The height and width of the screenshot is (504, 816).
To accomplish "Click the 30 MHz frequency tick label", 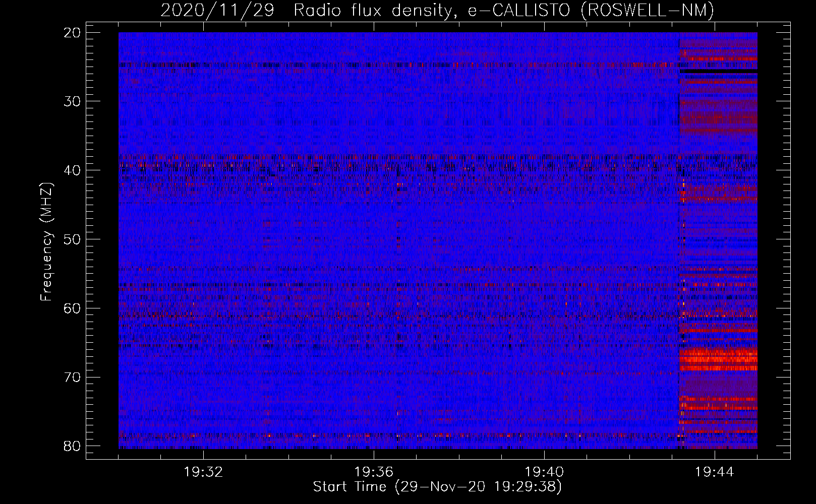I will (x=73, y=101).
